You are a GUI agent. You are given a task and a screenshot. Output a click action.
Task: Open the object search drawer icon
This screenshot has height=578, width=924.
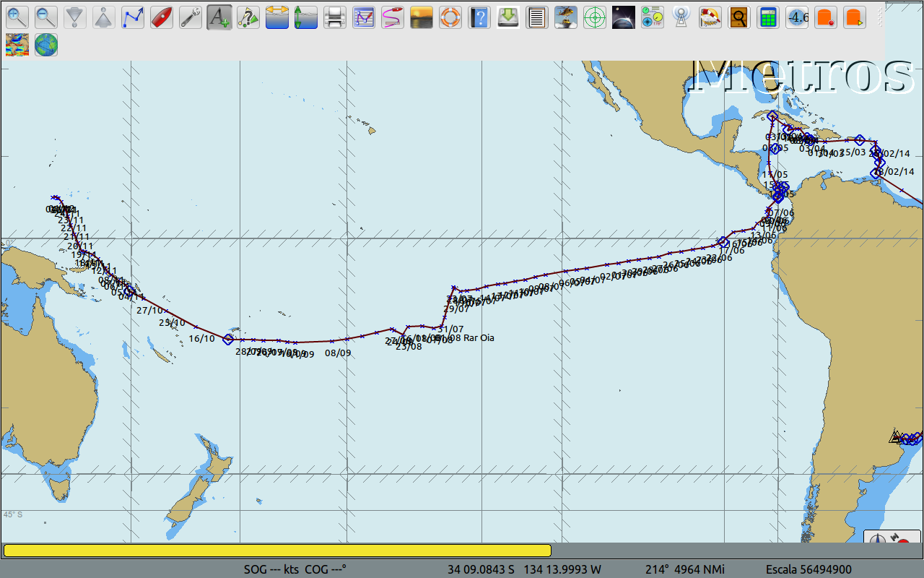pyautogui.click(x=739, y=17)
